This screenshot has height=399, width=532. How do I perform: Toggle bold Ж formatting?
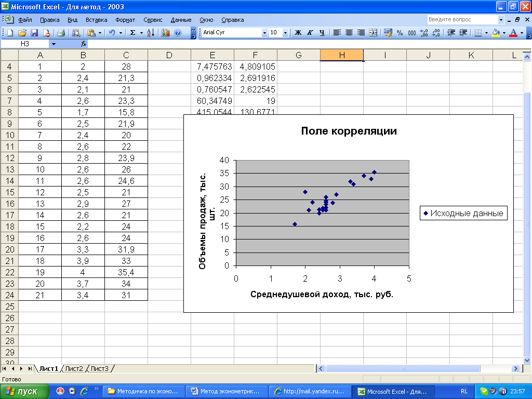click(298, 33)
